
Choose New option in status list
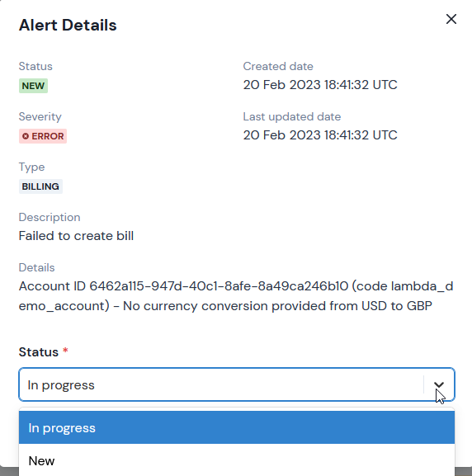click(x=237, y=460)
